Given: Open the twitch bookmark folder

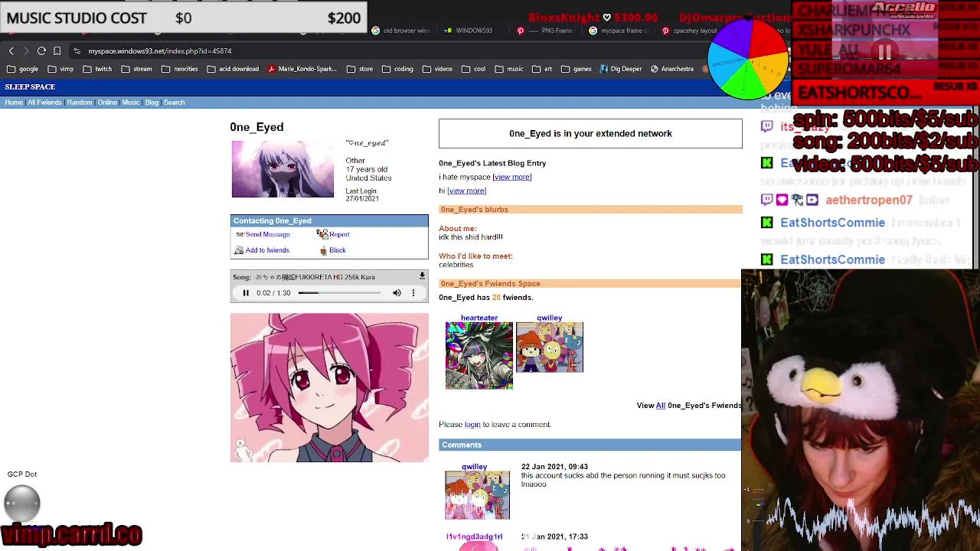Looking at the screenshot, I should [97, 69].
